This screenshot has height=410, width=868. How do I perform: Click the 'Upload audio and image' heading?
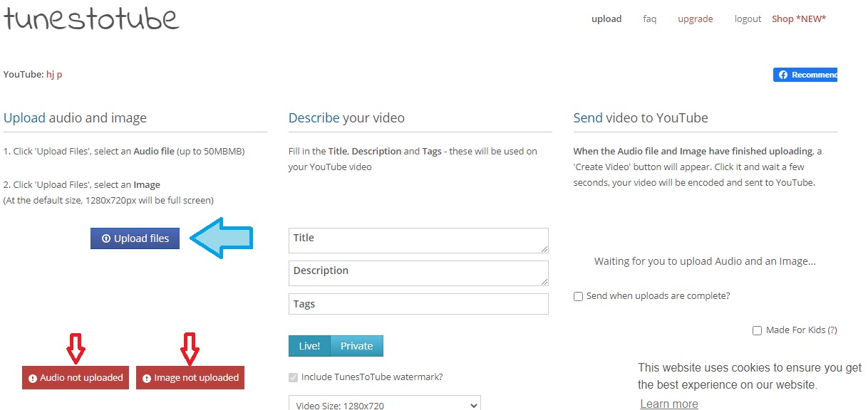[75, 118]
